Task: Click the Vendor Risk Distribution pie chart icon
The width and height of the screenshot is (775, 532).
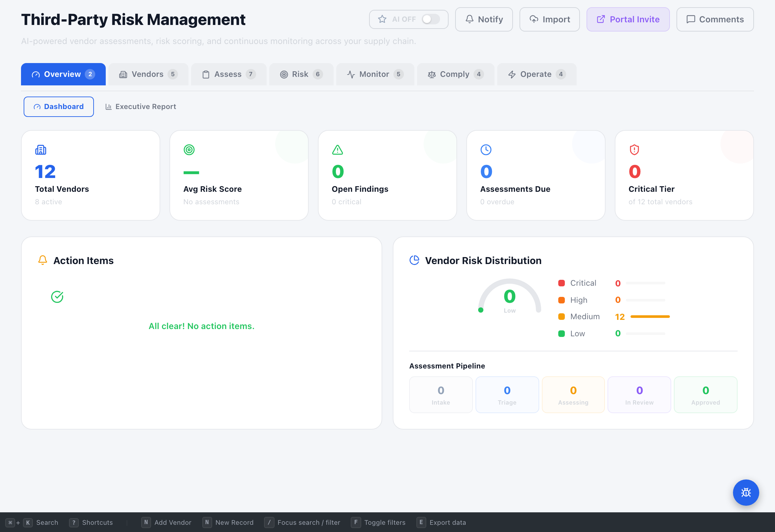Action: (x=414, y=260)
